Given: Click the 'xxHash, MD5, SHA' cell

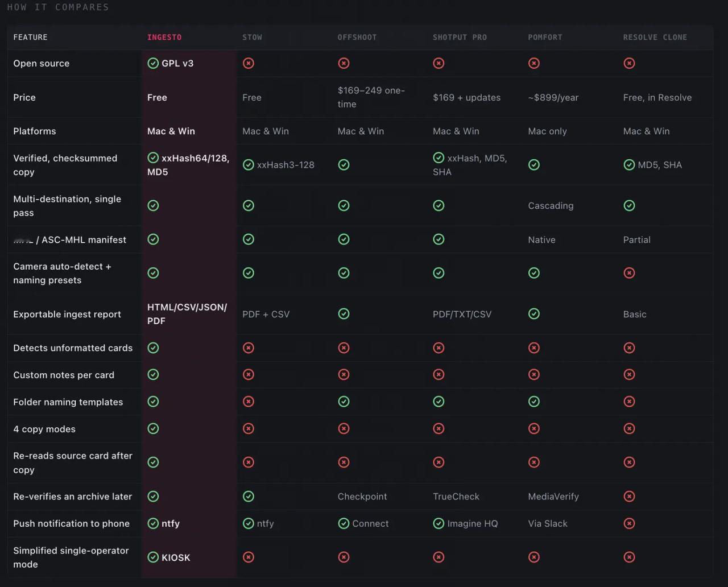Looking at the screenshot, I should point(470,165).
